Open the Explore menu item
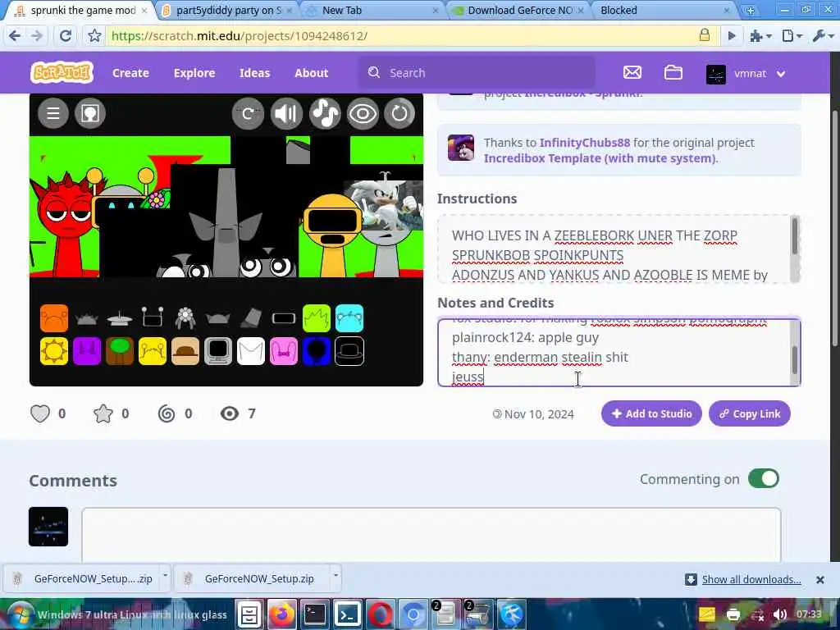This screenshot has height=630, width=840. pyautogui.click(x=194, y=73)
